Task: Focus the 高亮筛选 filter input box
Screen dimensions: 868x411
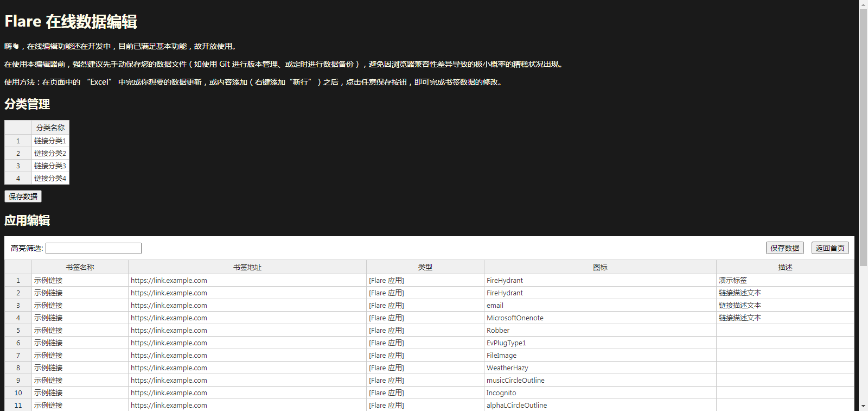Action: [x=93, y=248]
